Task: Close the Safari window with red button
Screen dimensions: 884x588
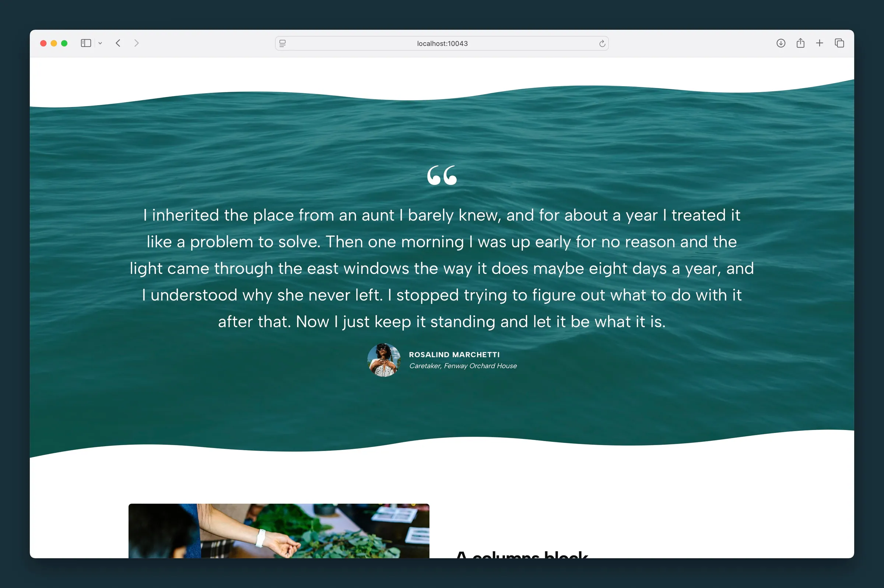Action: [43, 43]
